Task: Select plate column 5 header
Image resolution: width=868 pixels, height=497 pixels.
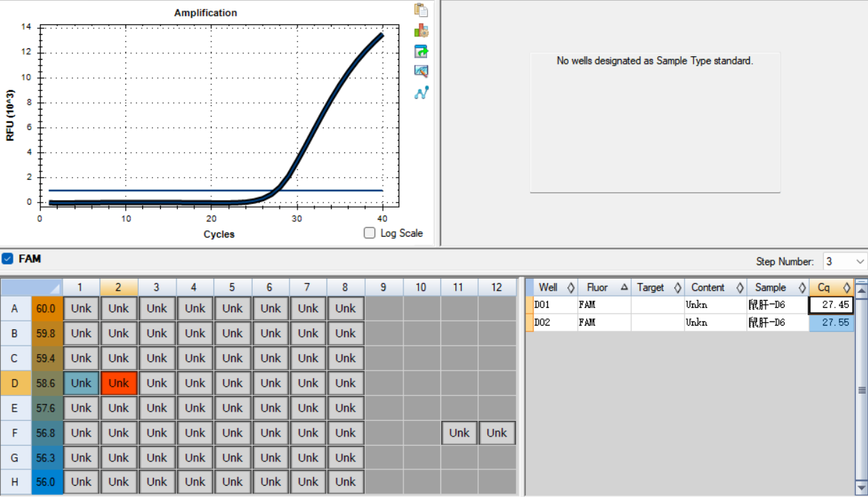Action: coord(232,287)
